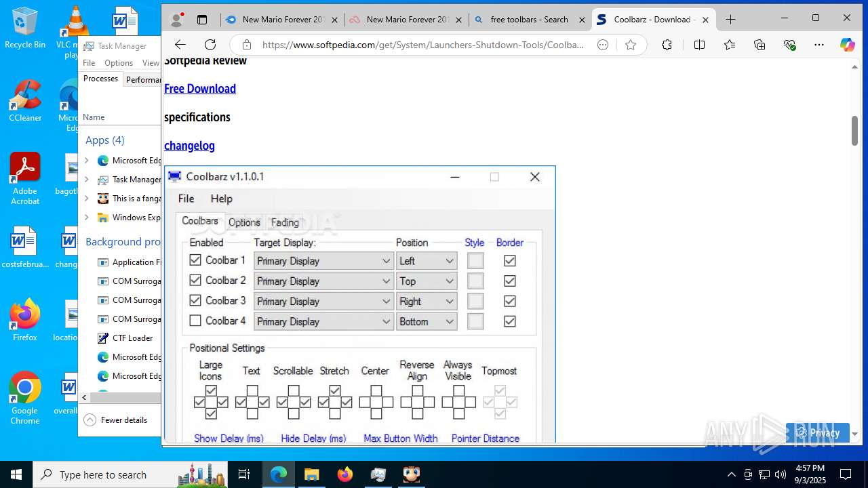Toggle the Coolbar 3 Enabled checkbox
The height and width of the screenshot is (488, 868).
click(195, 301)
